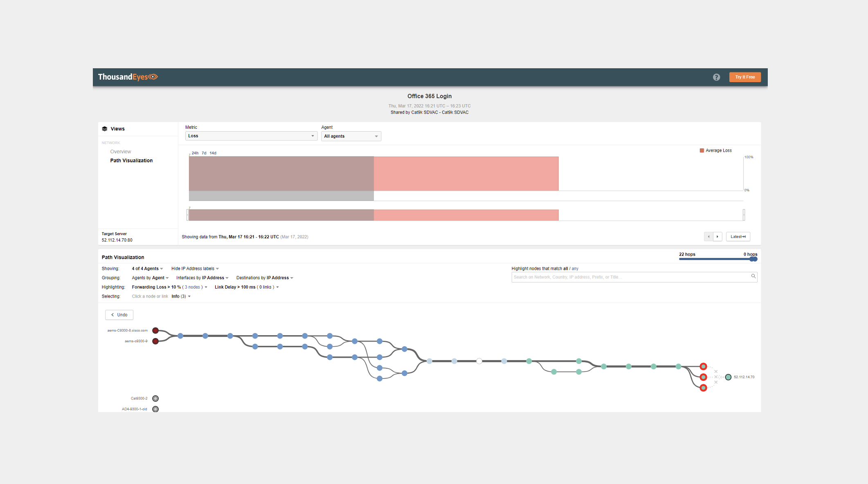Image resolution: width=868 pixels, height=484 pixels.
Task: Expand the Info (3) dropdown
Action: point(181,296)
